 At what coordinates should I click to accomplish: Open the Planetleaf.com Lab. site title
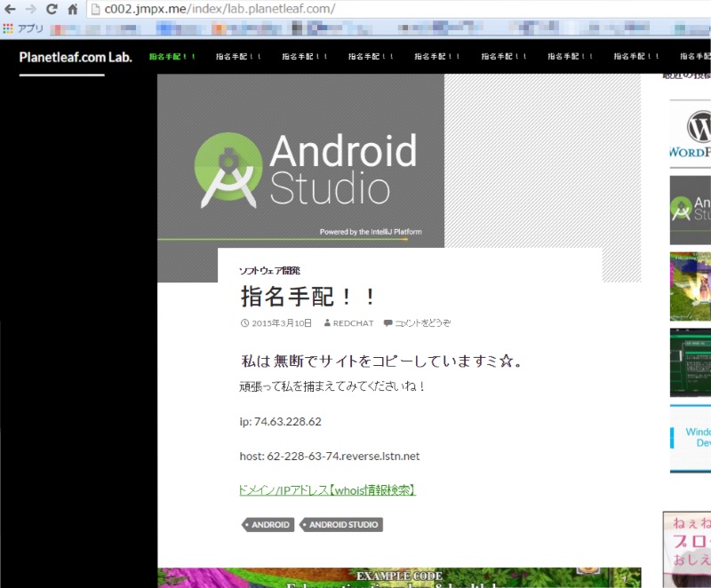click(76, 57)
